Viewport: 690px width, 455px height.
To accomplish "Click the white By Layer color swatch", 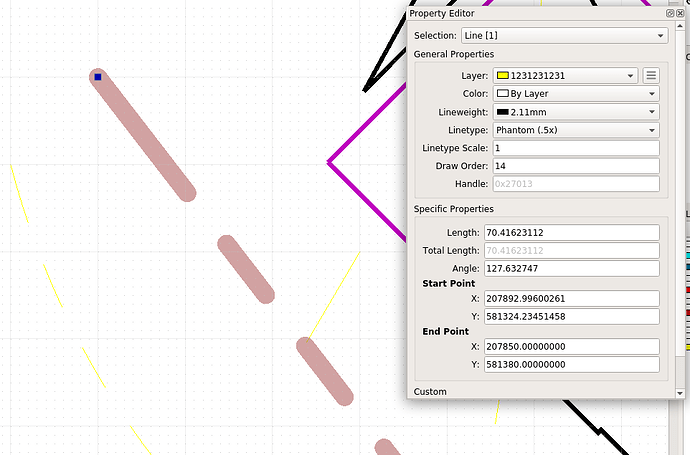I will tap(503, 94).
